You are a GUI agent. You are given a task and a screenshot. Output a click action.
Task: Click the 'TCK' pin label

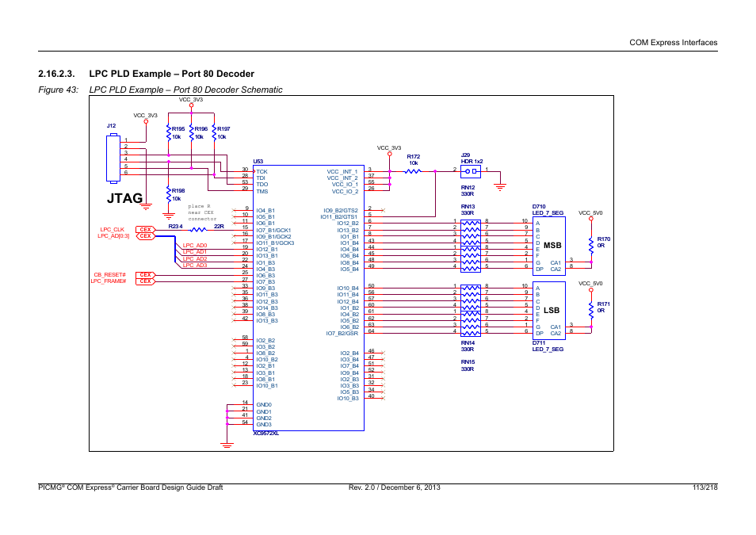point(262,172)
